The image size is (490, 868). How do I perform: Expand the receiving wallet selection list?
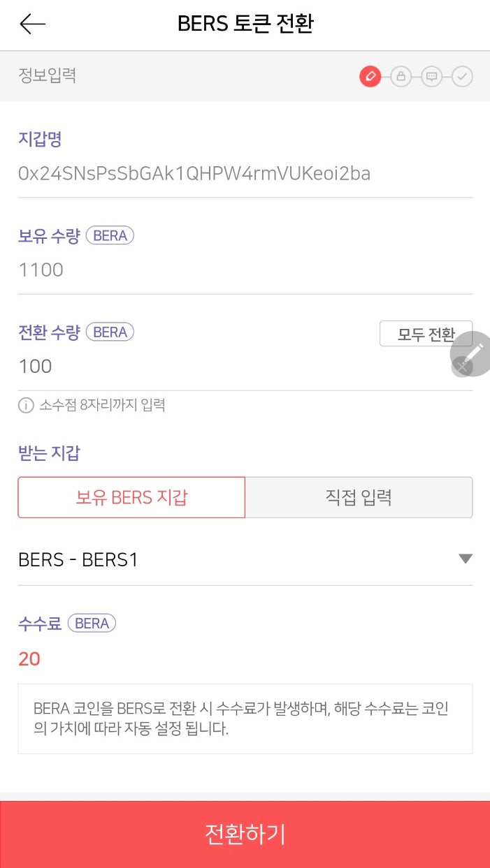point(245,559)
